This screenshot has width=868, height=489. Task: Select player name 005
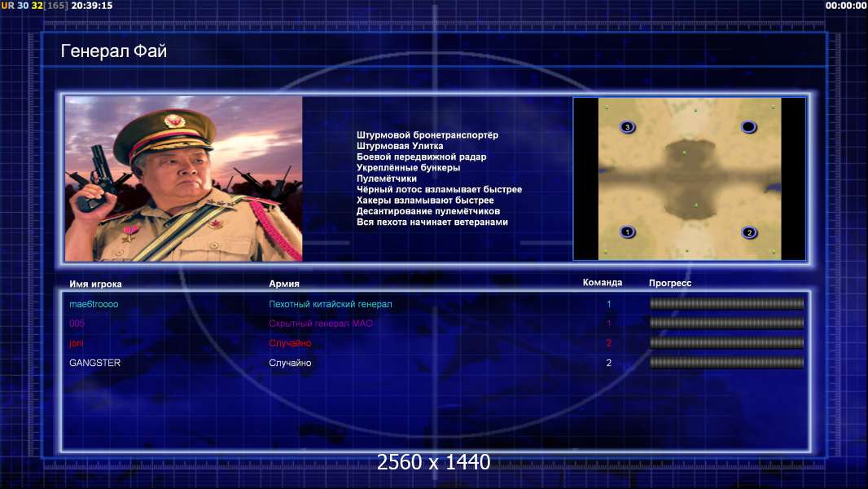tap(77, 324)
